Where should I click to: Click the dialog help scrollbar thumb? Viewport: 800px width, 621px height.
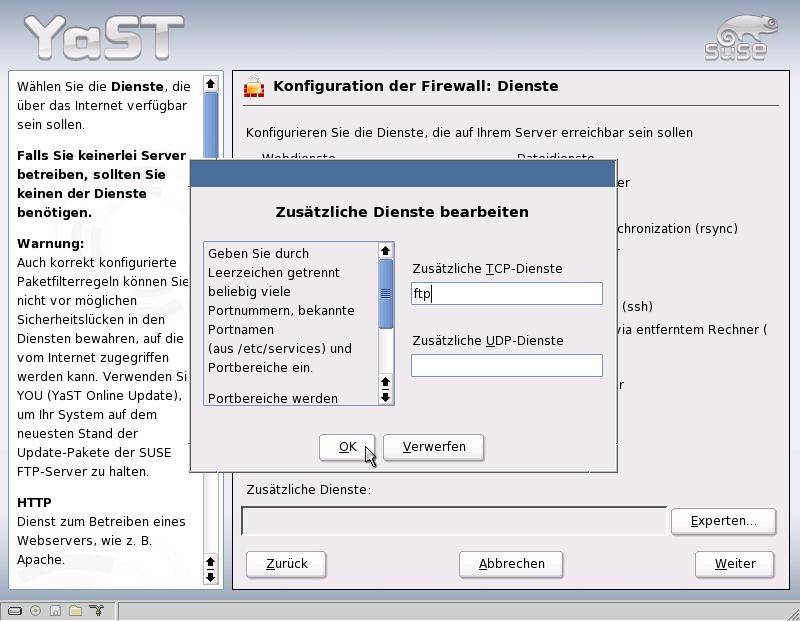tap(386, 293)
